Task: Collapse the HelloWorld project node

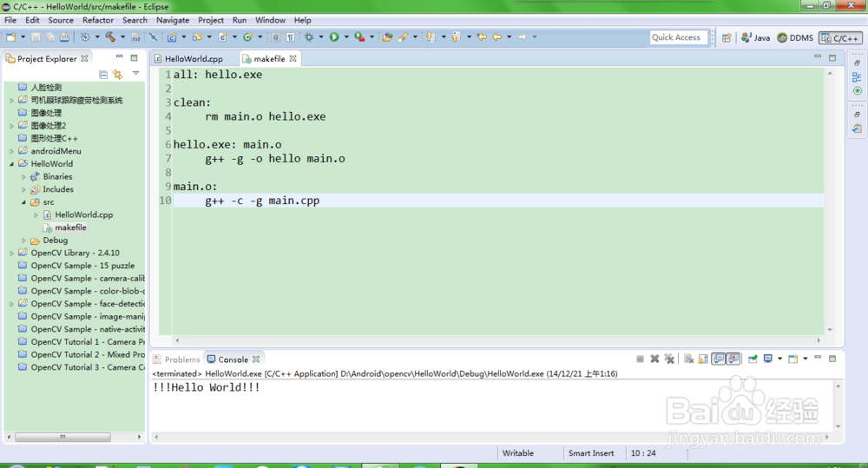Action: pyautogui.click(x=11, y=164)
